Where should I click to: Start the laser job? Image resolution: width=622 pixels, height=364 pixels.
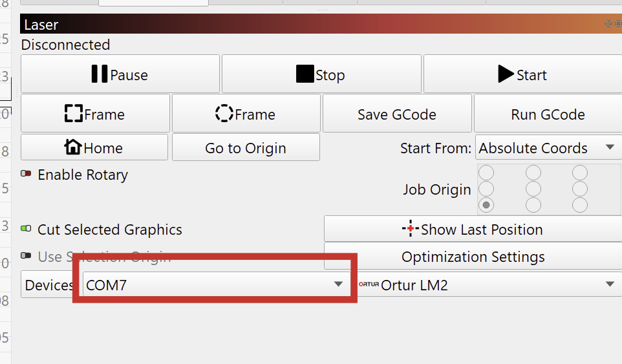coord(522,74)
